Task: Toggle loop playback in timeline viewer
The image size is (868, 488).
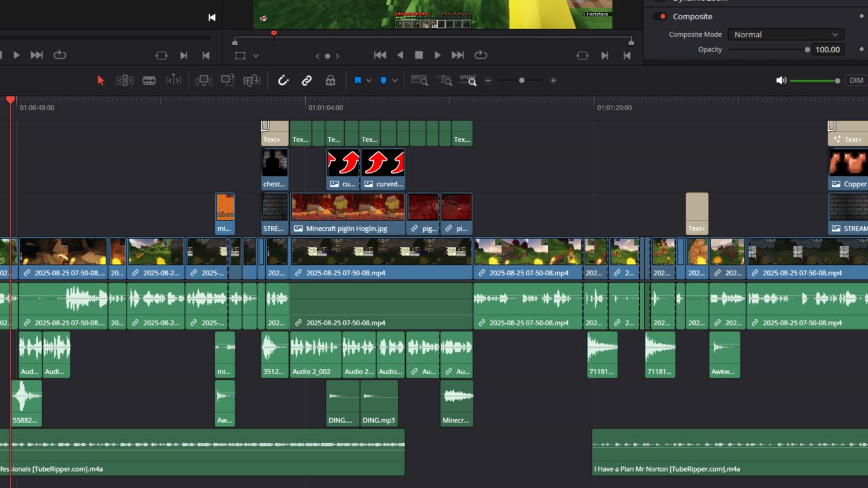Action: click(480, 55)
